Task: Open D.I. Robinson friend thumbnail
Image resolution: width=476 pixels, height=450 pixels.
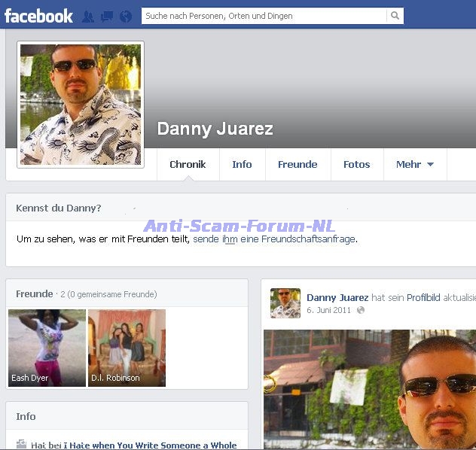Action: tap(127, 348)
